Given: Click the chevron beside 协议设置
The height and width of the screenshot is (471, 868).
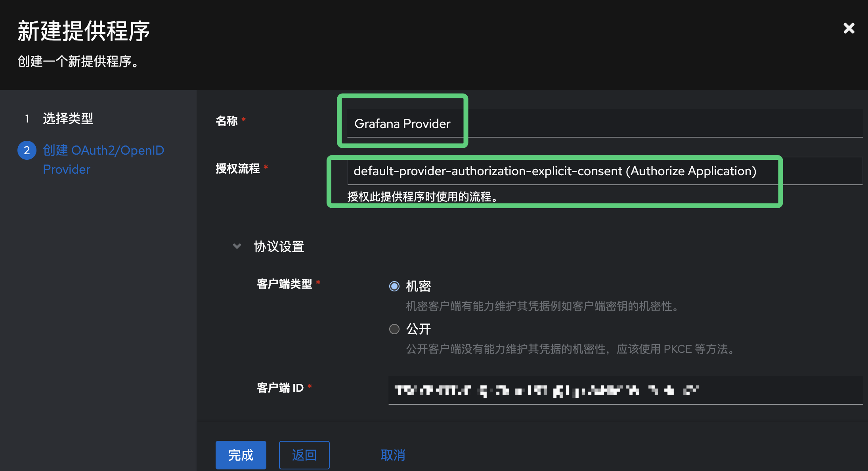Looking at the screenshot, I should tap(237, 246).
